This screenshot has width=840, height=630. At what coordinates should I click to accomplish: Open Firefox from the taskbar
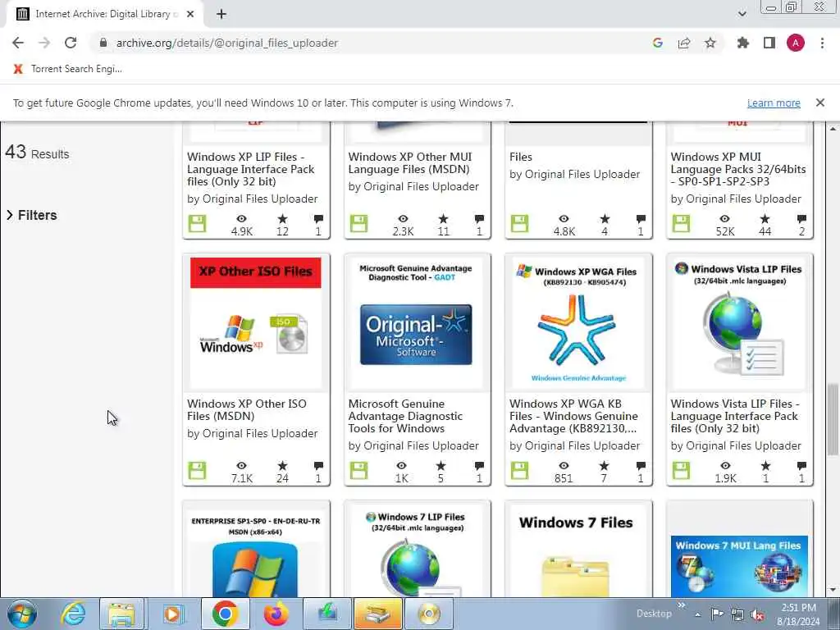[276, 614]
